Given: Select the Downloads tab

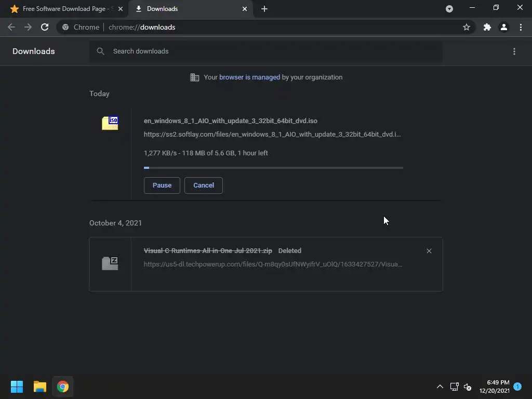Looking at the screenshot, I should (190, 9).
